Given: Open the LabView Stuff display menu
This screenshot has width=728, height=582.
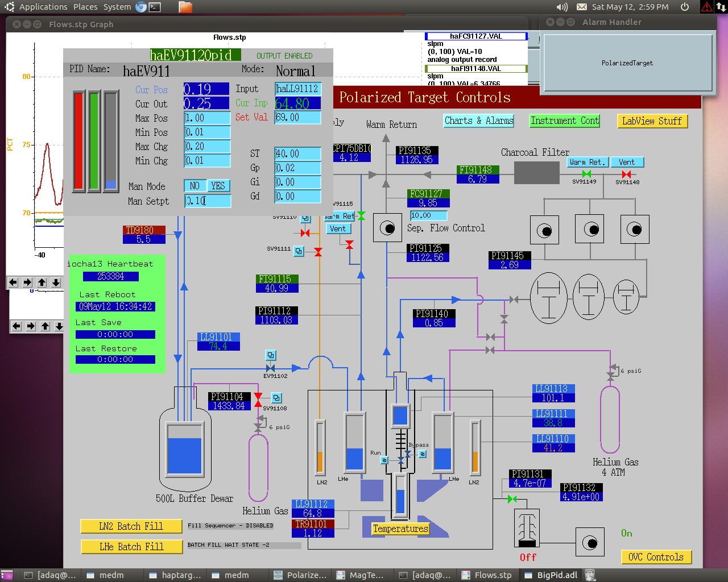Looking at the screenshot, I should coord(652,121).
